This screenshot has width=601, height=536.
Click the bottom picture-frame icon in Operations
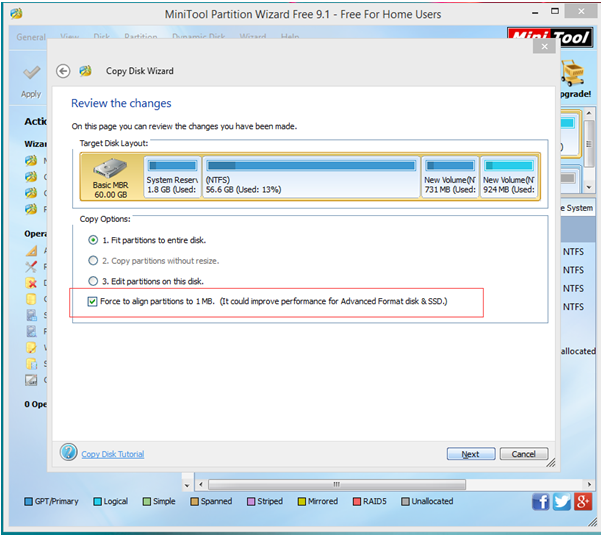[31, 380]
